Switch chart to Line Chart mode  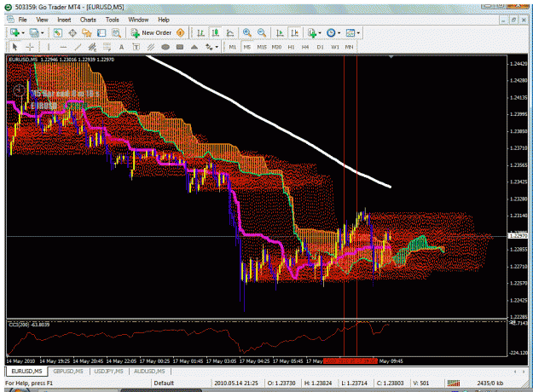pos(230,32)
